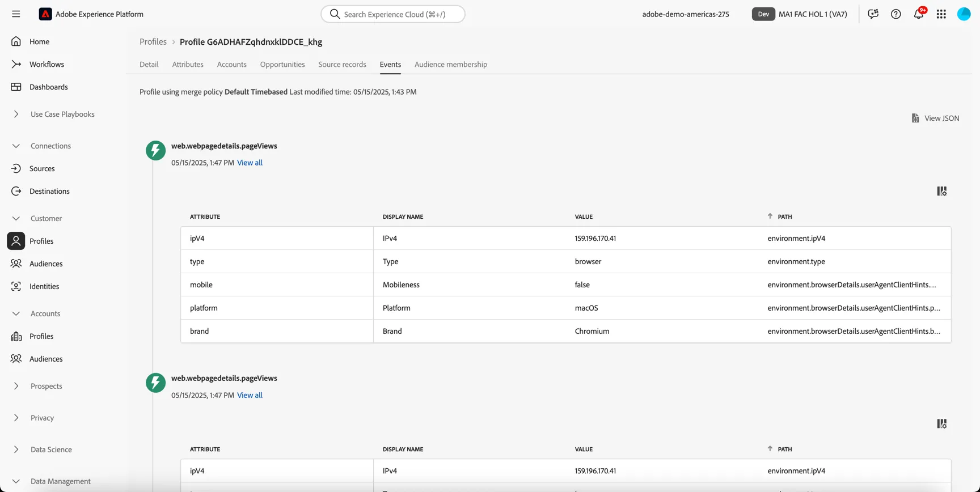Switch to the Detail tab

point(149,64)
